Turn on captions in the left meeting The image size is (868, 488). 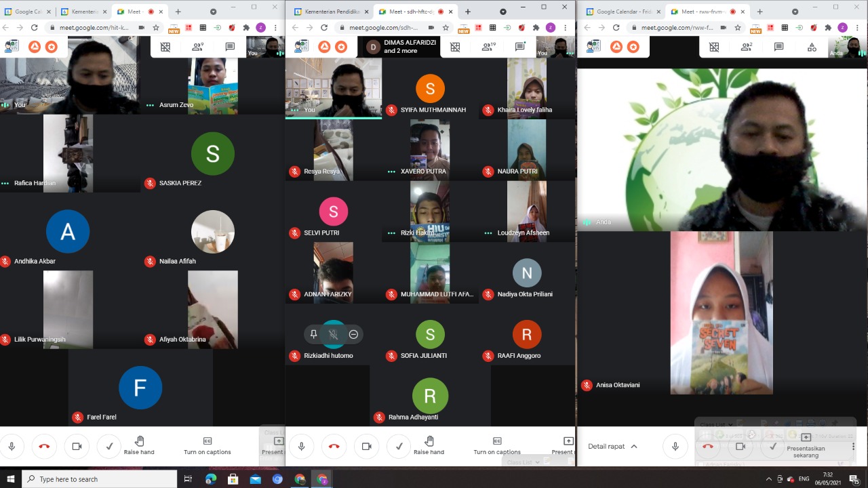point(208,445)
